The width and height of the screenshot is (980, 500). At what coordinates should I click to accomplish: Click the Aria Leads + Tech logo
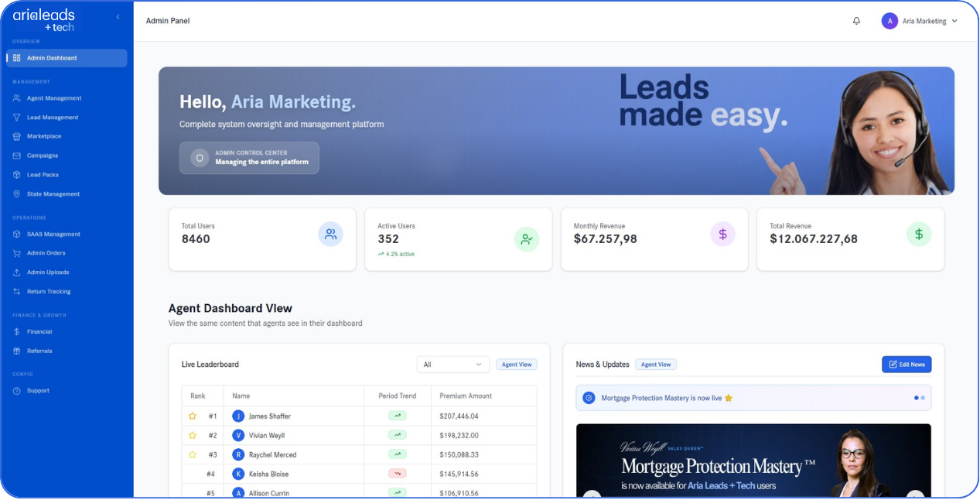(43, 19)
